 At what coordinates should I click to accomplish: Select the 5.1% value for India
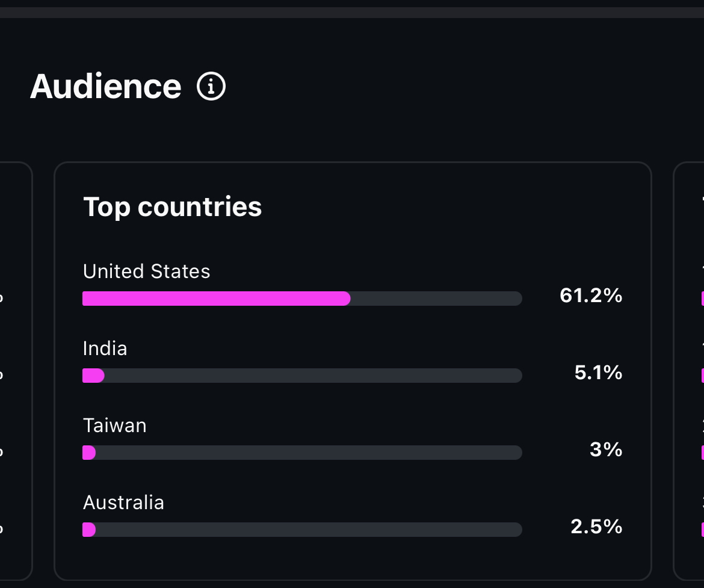tap(598, 373)
